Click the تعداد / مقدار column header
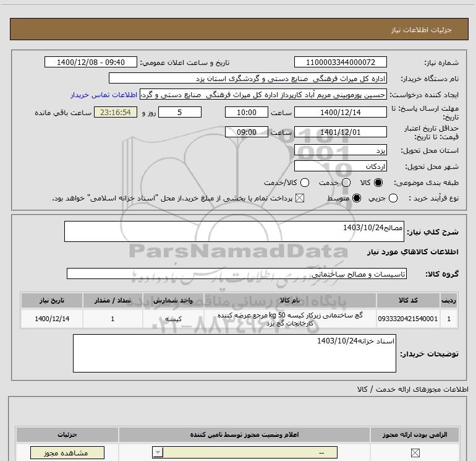This screenshot has height=461, width=476. pyautogui.click(x=113, y=300)
